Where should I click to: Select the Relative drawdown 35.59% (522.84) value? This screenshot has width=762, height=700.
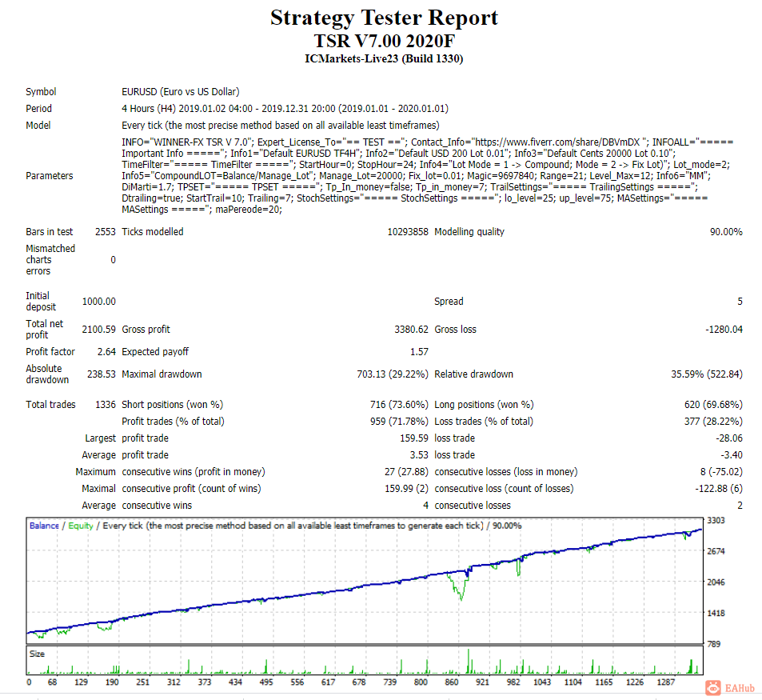click(707, 374)
